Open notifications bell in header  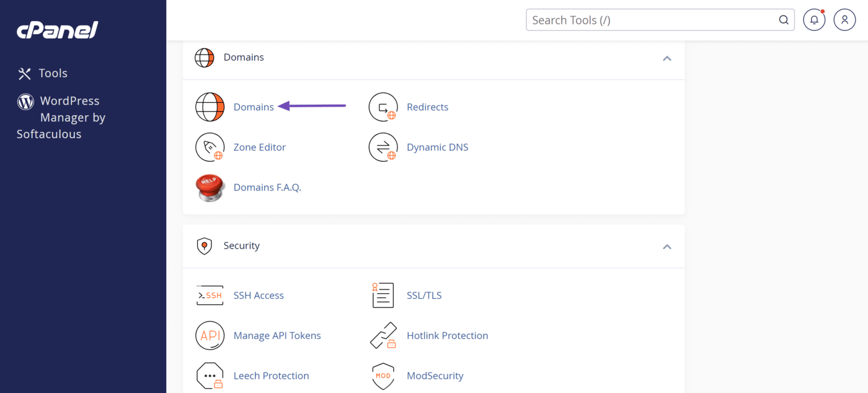(x=814, y=20)
